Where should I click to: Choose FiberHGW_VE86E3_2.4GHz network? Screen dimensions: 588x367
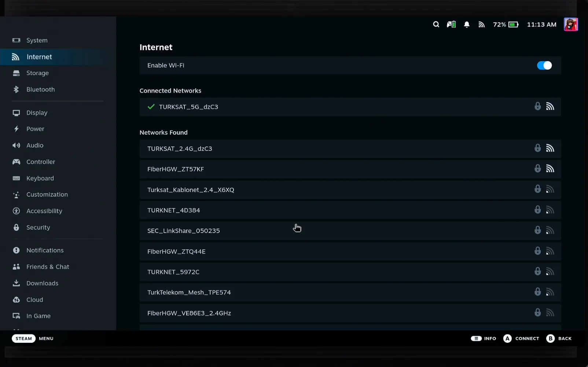pos(350,313)
